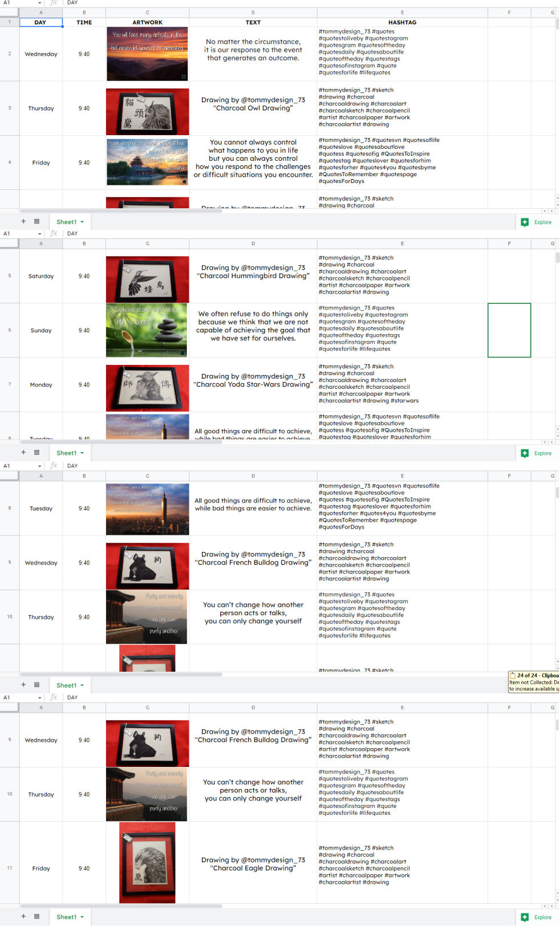Viewport: 560px width, 926px height.
Task: Expand the name box dropdown above the DAY header
Action: pyautogui.click(x=39, y=3)
